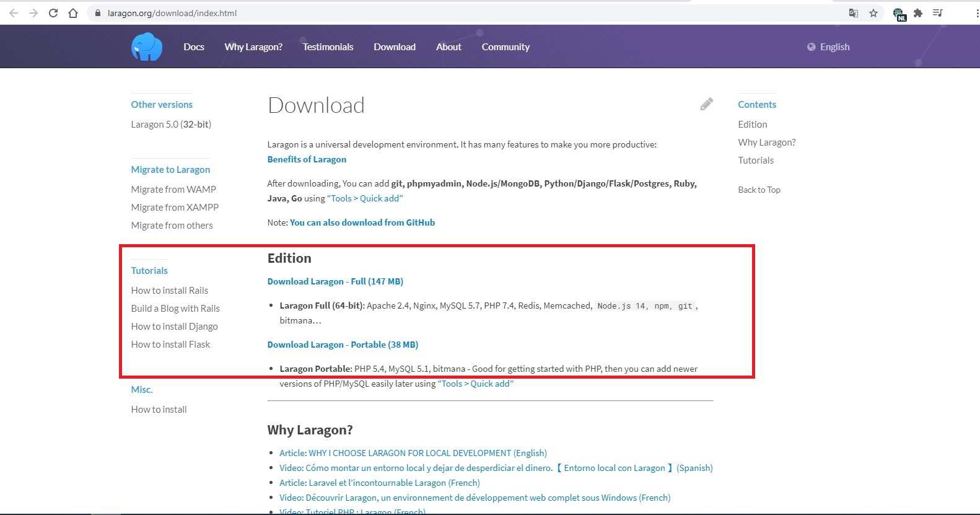Open Community in navbar
Viewport: 980px width, 515px height.
[505, 47]
